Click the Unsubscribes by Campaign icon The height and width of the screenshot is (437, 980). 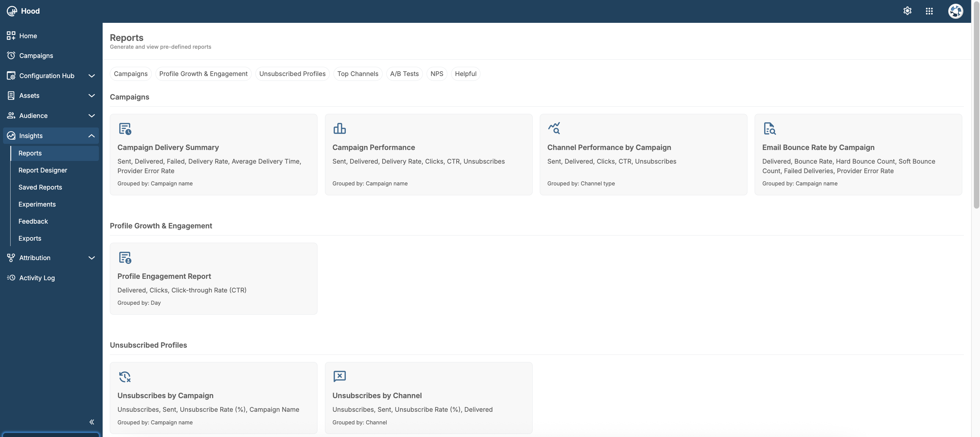pos(125,377)
